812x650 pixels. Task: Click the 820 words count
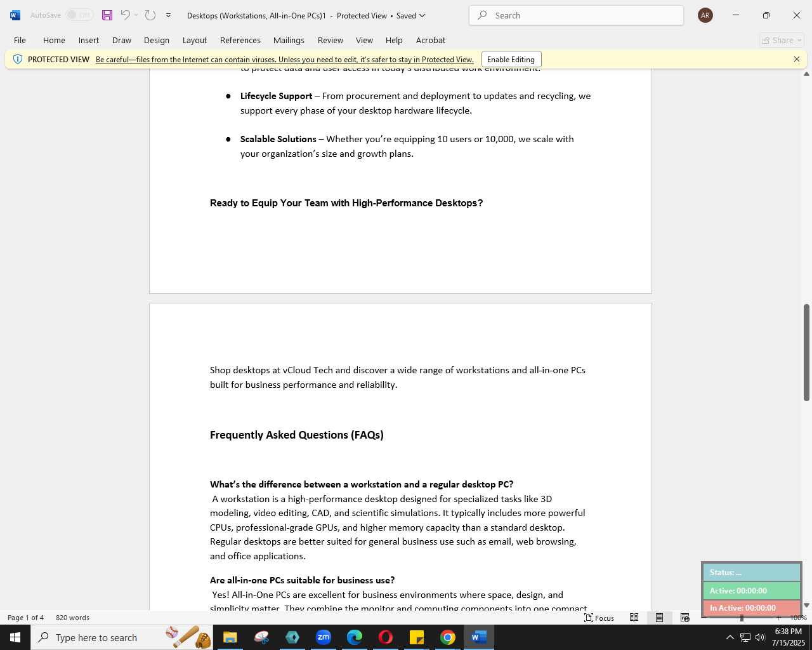tap(72, 618)
